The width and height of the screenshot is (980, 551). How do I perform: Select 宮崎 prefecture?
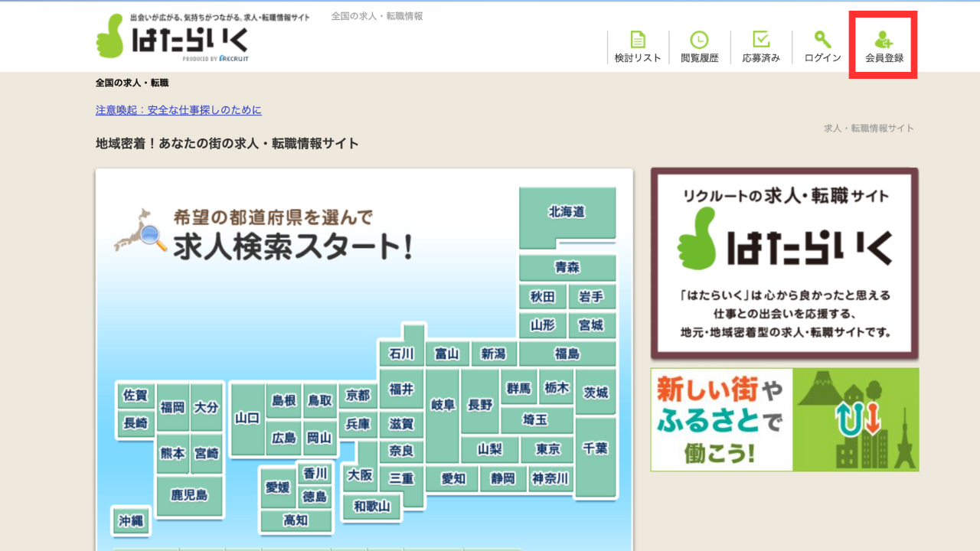[206, 454]
